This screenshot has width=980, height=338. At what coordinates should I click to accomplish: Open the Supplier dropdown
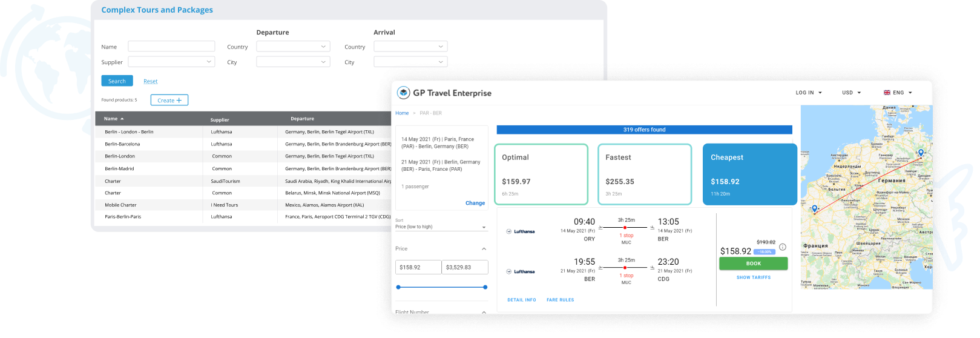(x=171, y=62)
